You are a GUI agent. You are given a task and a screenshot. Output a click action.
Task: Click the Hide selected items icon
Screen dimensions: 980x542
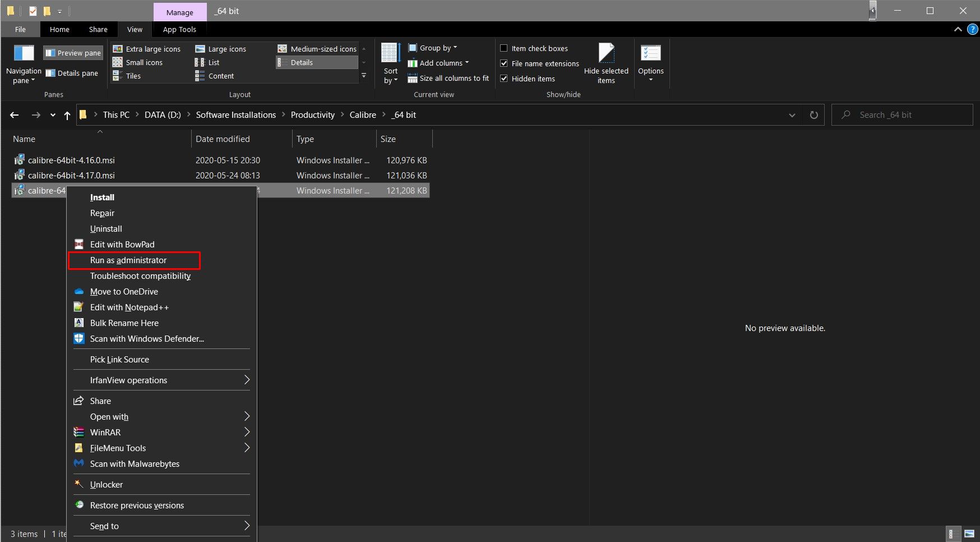click(606, 53)
